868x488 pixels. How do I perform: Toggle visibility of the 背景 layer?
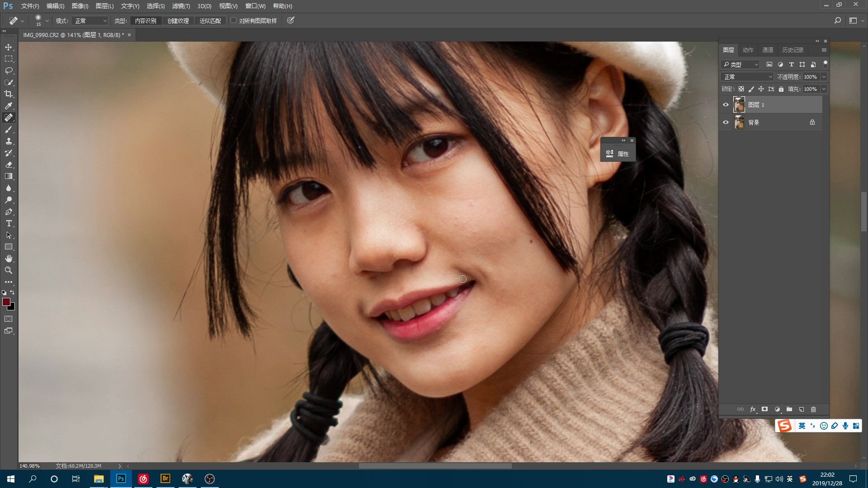[726, 122]
